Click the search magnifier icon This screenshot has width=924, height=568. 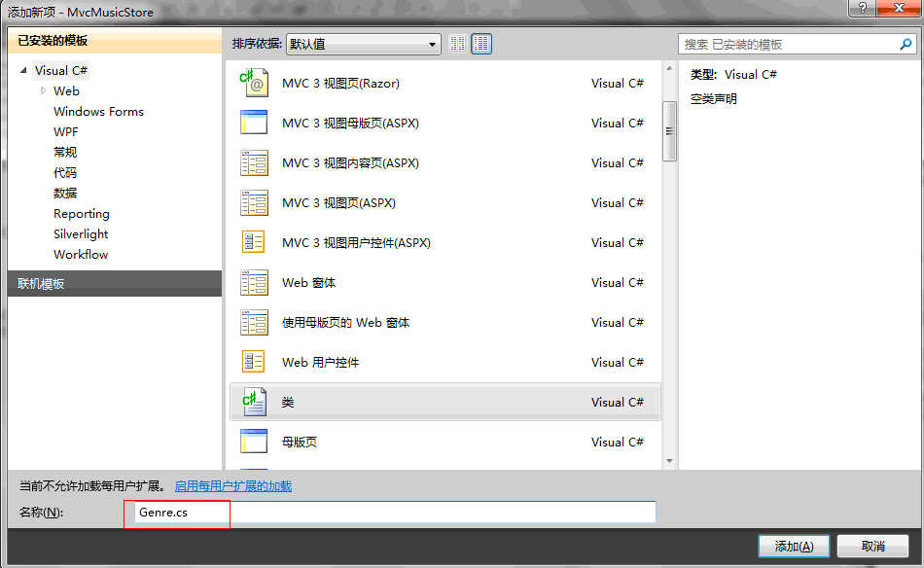click(906, 44)
